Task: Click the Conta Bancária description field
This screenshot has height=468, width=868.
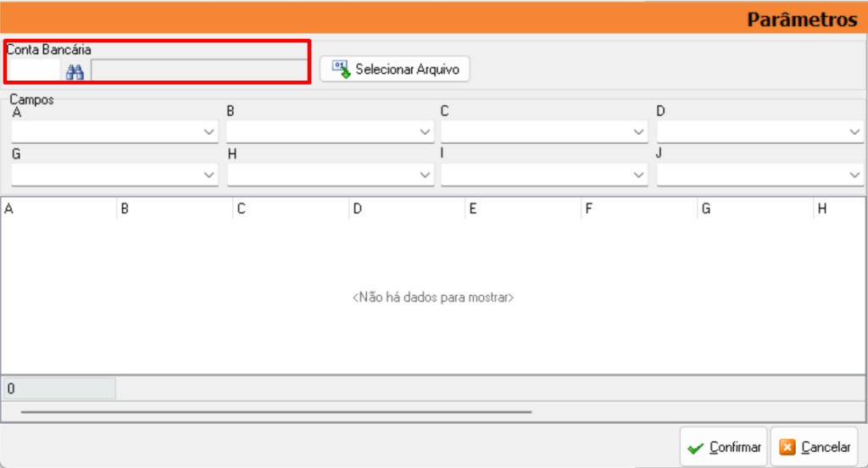Action: click(199, 70)
